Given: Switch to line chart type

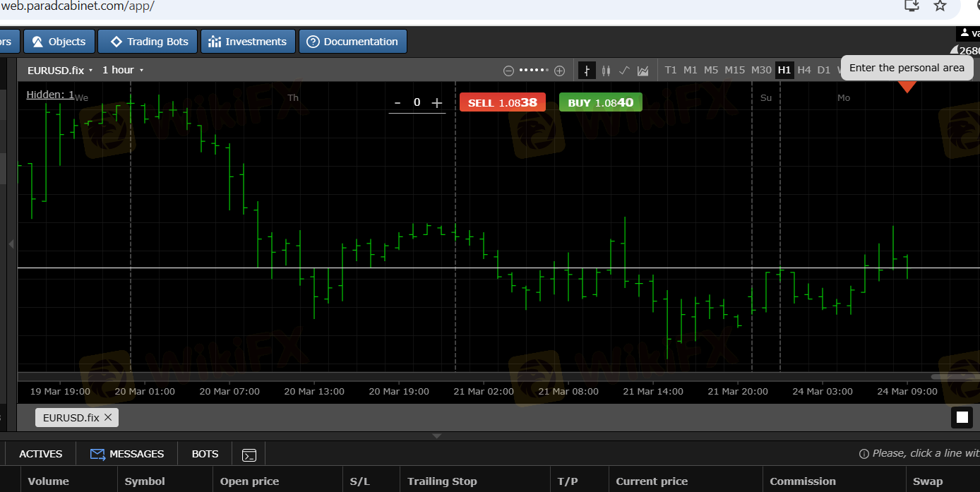Looking at the screenshot, I should 624,70.
